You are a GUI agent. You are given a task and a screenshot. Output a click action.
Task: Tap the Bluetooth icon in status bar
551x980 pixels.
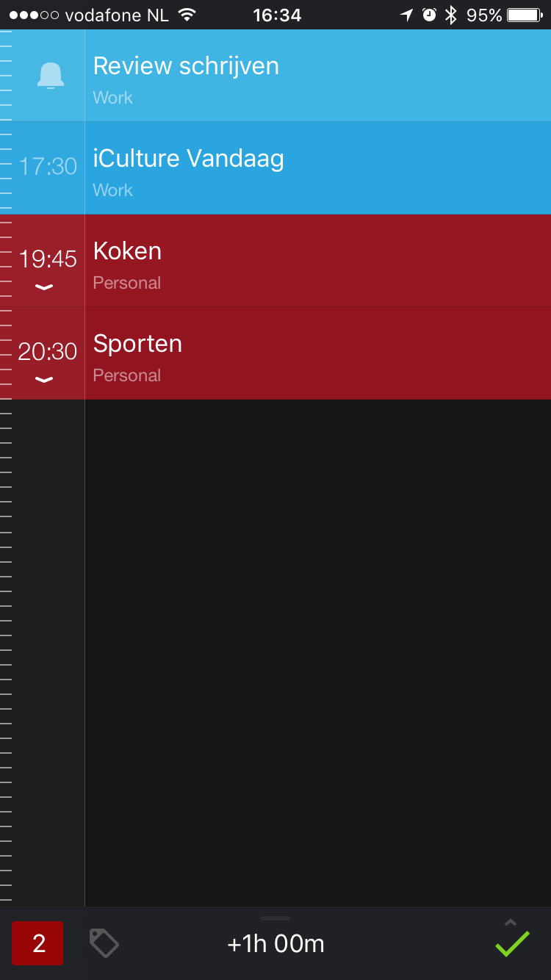tap(451, 15)
